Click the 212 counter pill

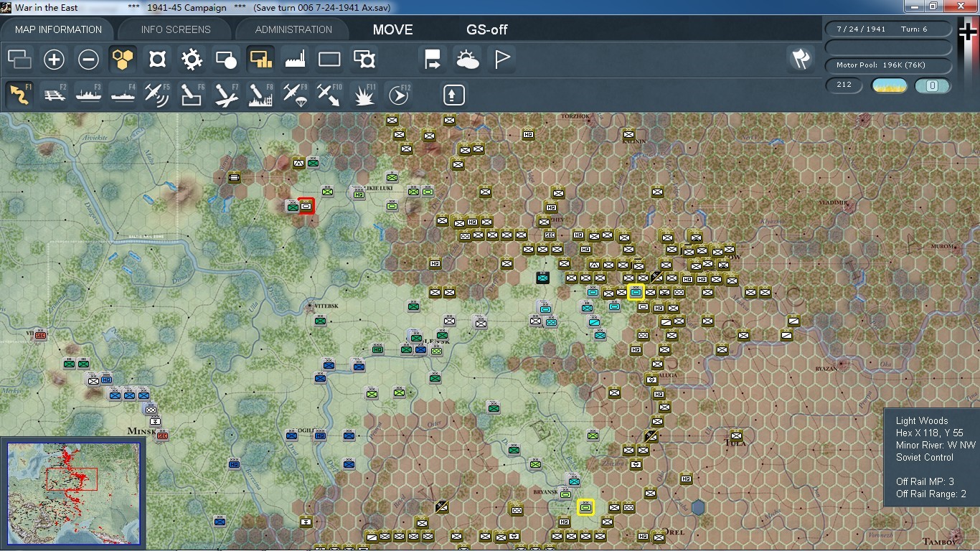point(844,85)
